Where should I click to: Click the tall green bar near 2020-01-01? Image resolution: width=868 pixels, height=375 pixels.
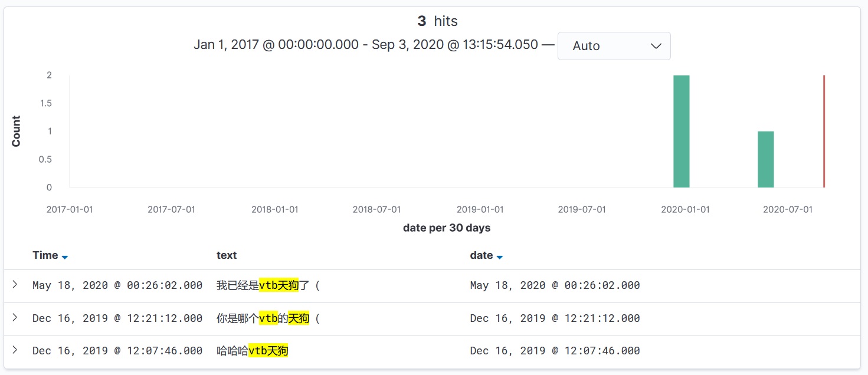(681, 131)
